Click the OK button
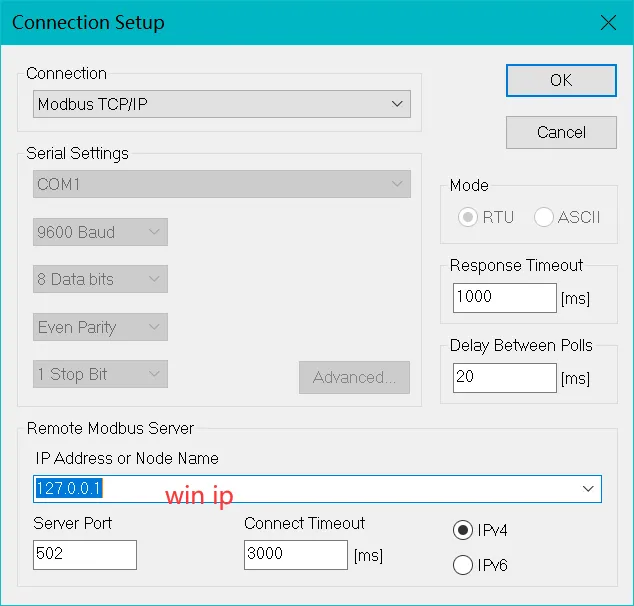Screen dimensions: 634x606 (561, 80)
